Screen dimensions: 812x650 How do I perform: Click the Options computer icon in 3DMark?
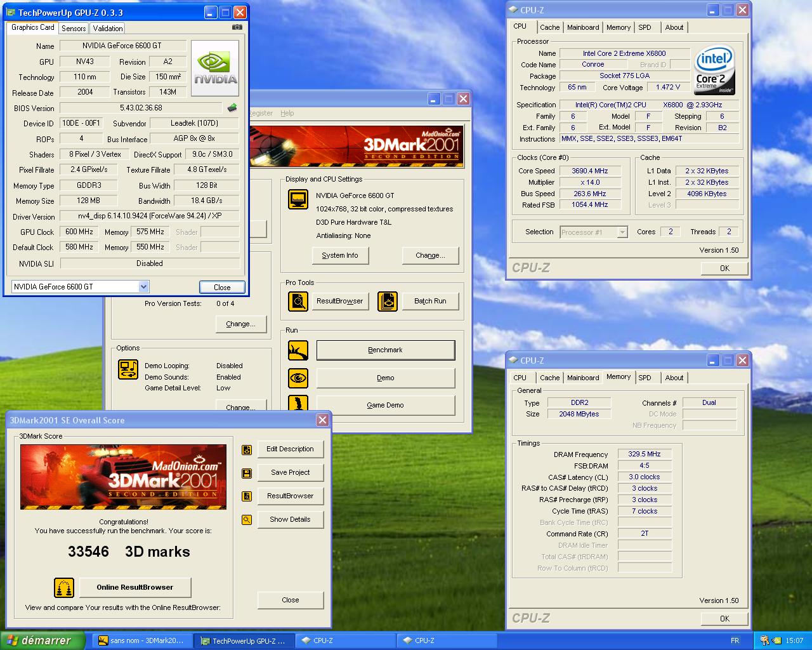(x=128, y=369)
